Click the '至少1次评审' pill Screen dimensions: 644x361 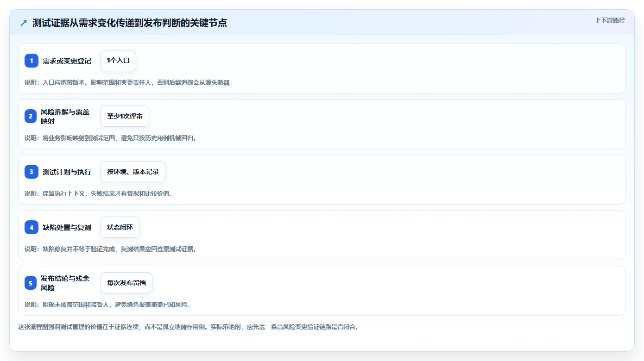point(125,116)
